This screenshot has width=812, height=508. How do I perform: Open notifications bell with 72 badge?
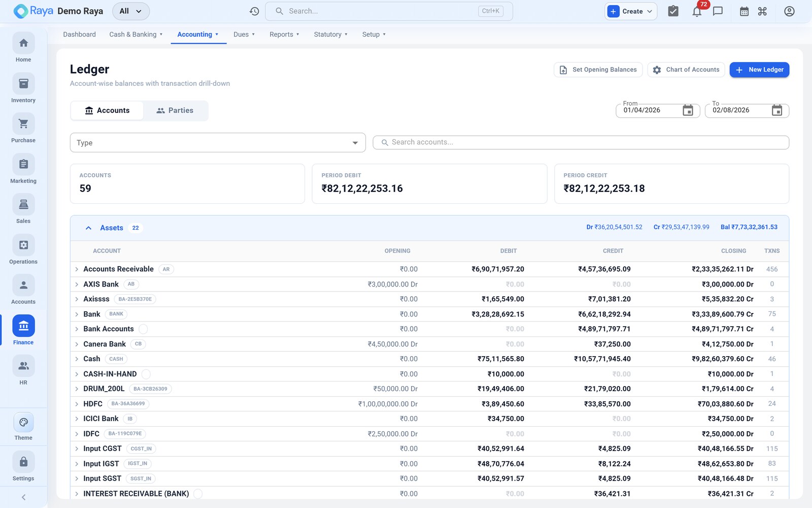(x=697, y=11)
